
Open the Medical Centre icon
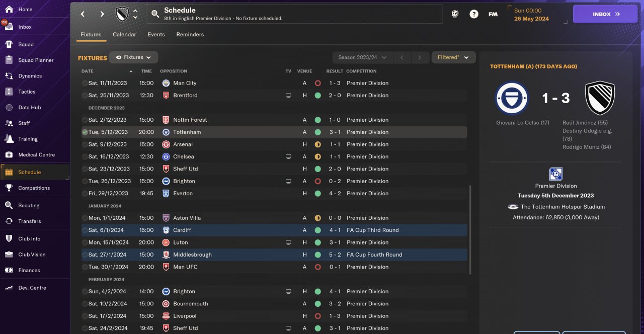9,154
